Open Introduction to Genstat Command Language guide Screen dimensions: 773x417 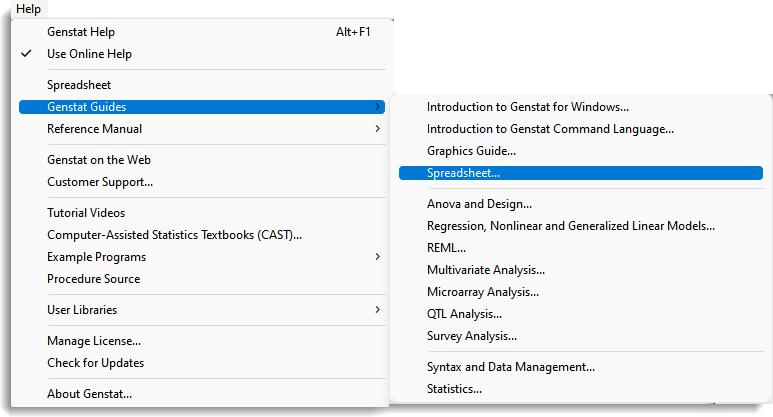pos(581,129)
